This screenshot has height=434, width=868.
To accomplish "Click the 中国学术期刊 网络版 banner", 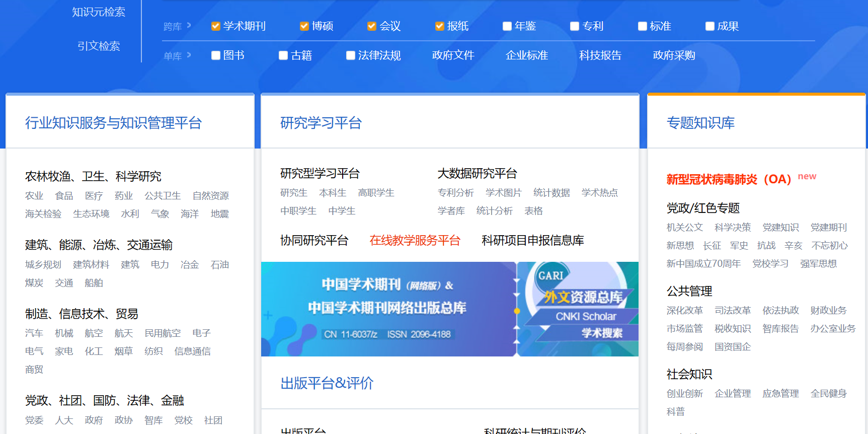I will (388, 309).
